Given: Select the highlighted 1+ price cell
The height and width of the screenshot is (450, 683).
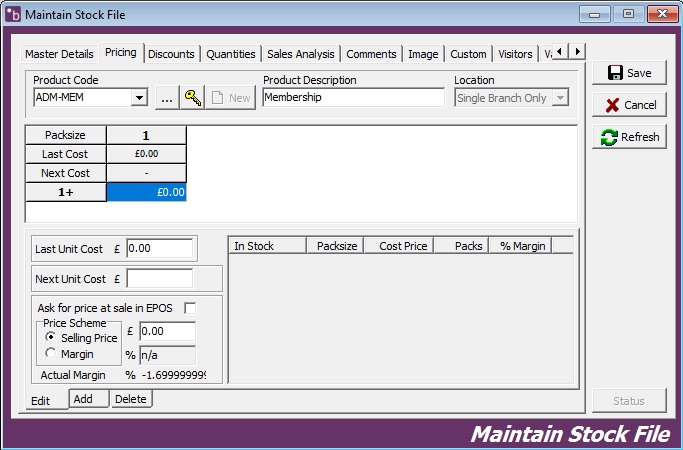Looking at the screenshot, I should point(146,192).
